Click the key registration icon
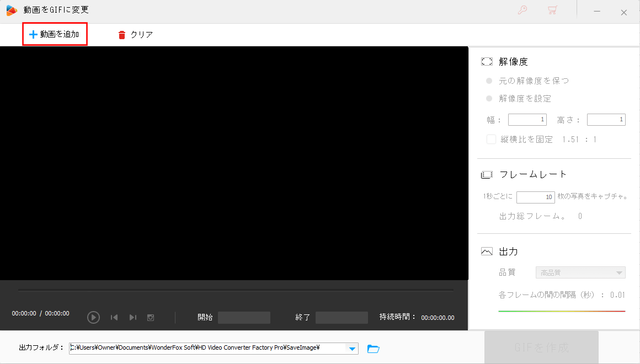The width and height of the screenshot is (640, 364). pos(522,10)
